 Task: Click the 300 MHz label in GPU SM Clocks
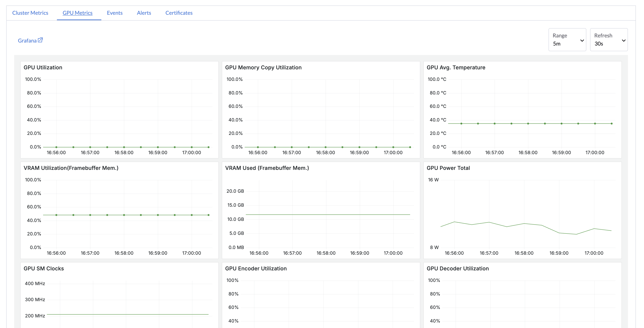pos(35,299)
